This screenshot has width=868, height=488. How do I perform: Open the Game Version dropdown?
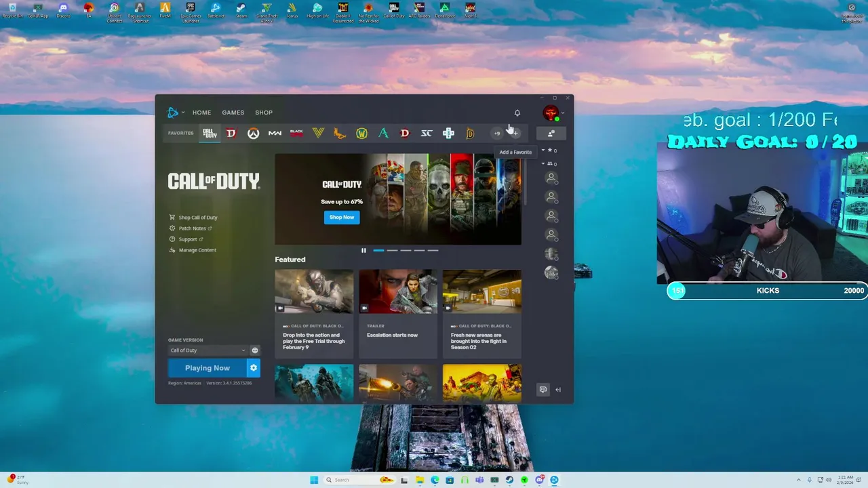(x=208, y=350)
